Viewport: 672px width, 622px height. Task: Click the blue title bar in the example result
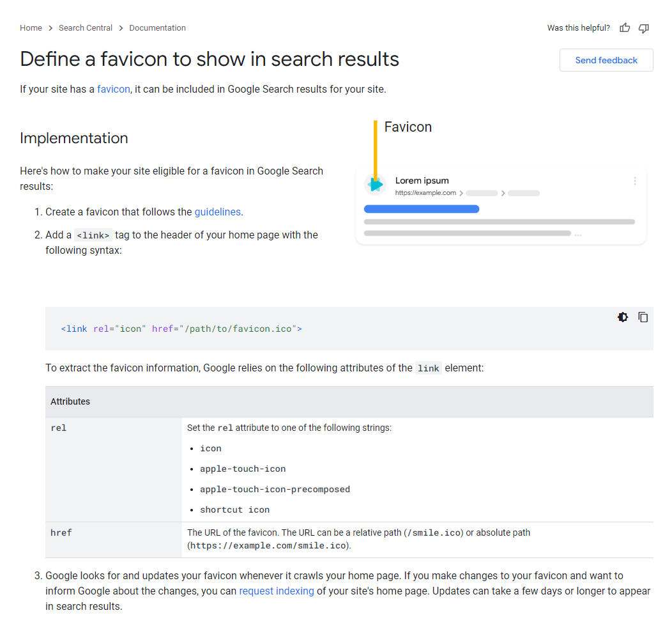(422, 209)
